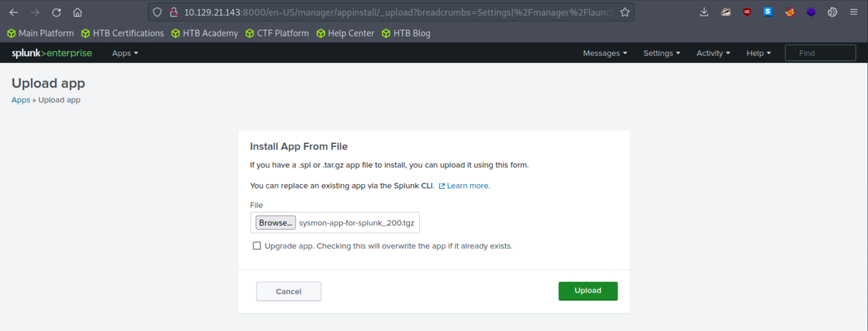
Task: Go to the browser home page
Action: click(x=77, y=12)
